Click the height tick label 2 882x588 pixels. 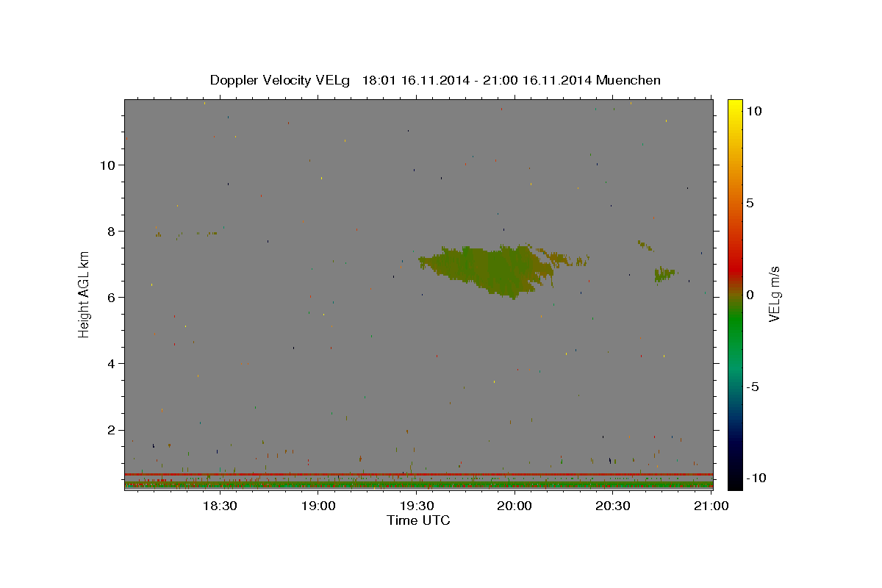click(x=112, y=429)
